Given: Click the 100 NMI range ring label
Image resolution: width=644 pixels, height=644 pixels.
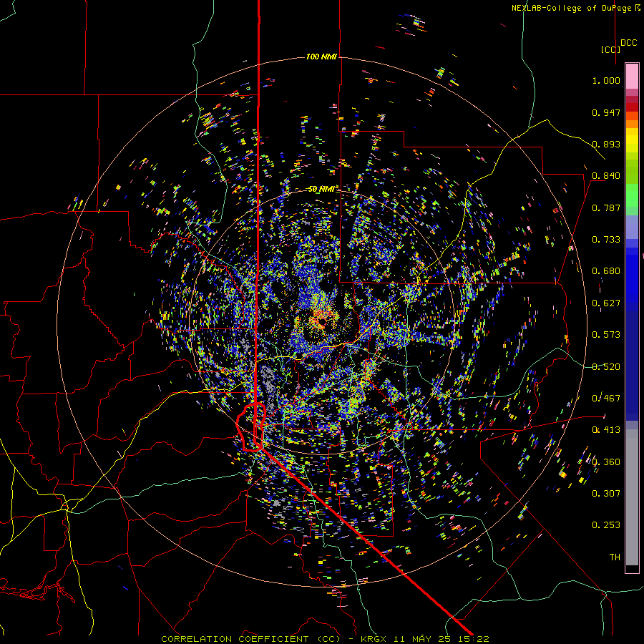Looking at the screenshot, I should point(321,57).
